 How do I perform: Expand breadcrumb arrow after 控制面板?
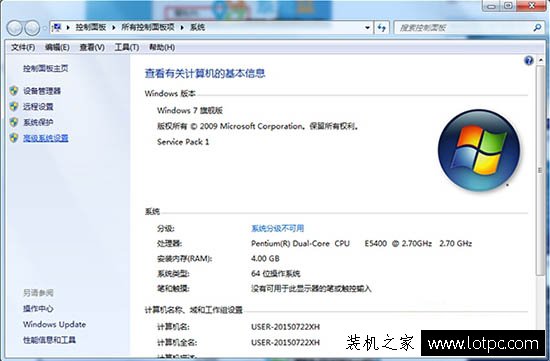(x=114, y=27)
